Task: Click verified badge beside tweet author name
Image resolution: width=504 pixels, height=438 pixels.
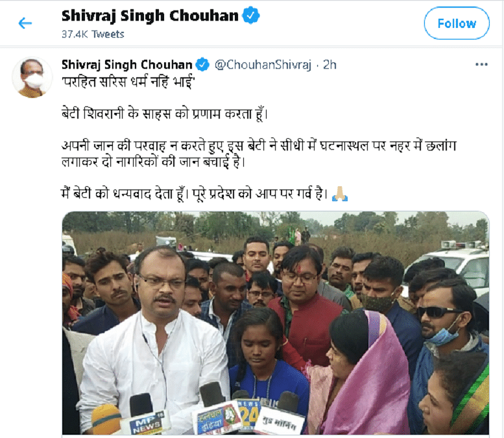Action: tap(202, 65)
